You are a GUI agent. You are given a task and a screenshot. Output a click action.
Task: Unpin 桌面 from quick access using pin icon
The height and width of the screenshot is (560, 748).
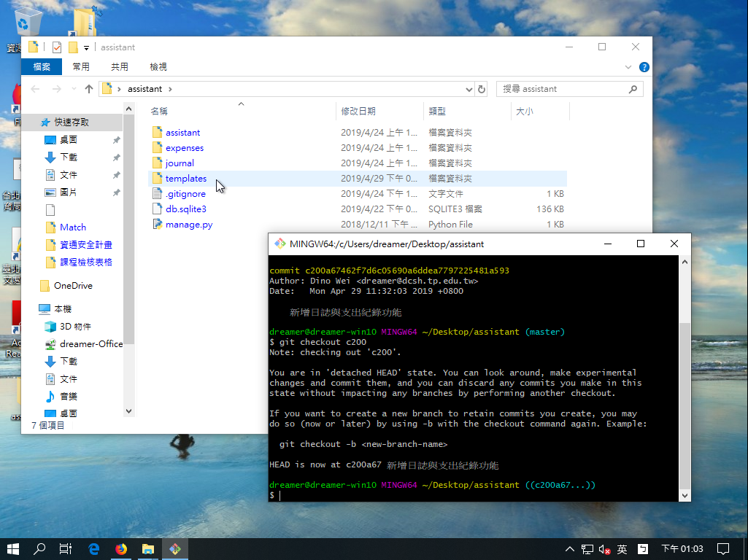(x=116, y=140)
